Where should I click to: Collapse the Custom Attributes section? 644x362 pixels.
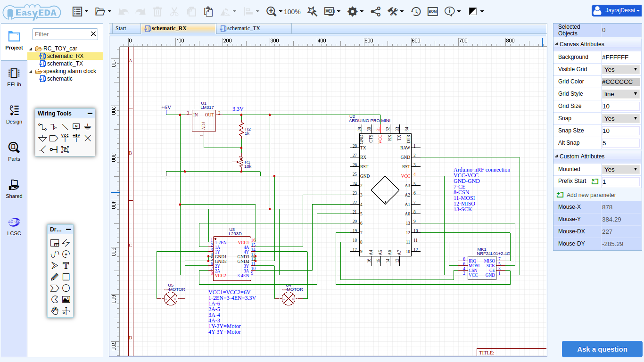556,156
